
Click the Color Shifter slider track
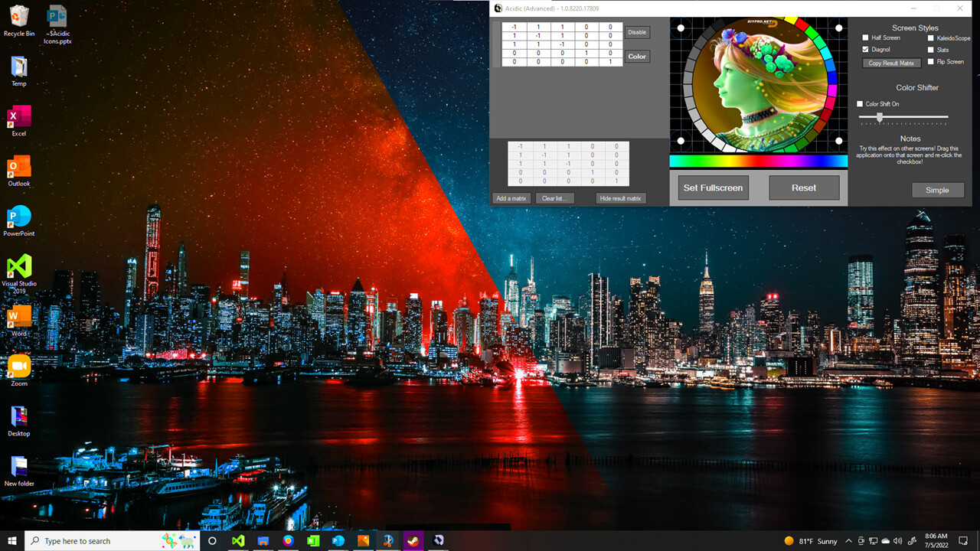(x=911, y=117)
